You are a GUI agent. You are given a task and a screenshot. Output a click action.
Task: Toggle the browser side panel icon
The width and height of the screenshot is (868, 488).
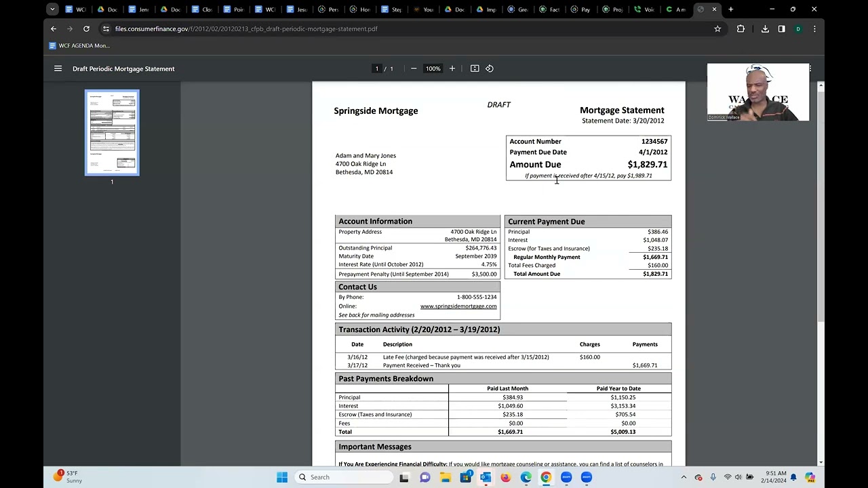point(781,29)
